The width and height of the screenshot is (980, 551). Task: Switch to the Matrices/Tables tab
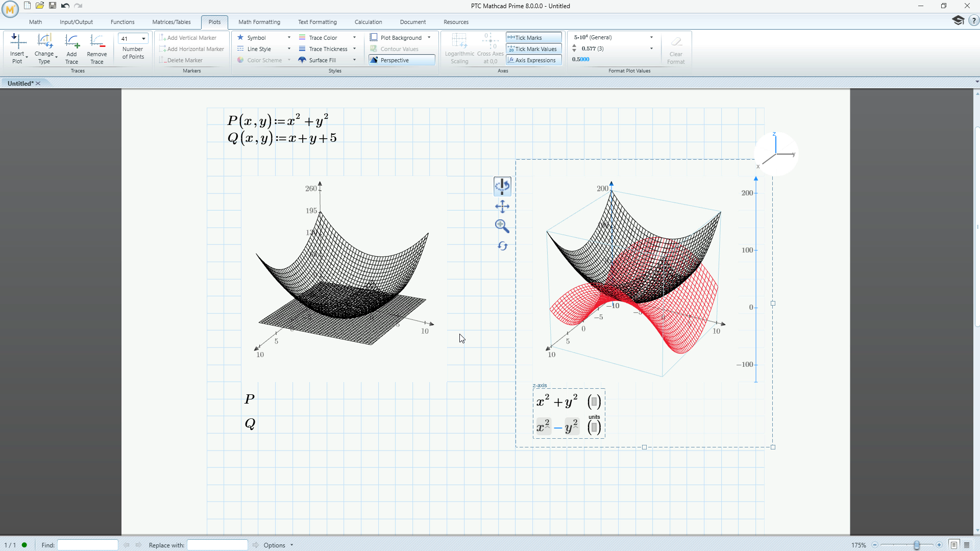click(x=171, y=22)
